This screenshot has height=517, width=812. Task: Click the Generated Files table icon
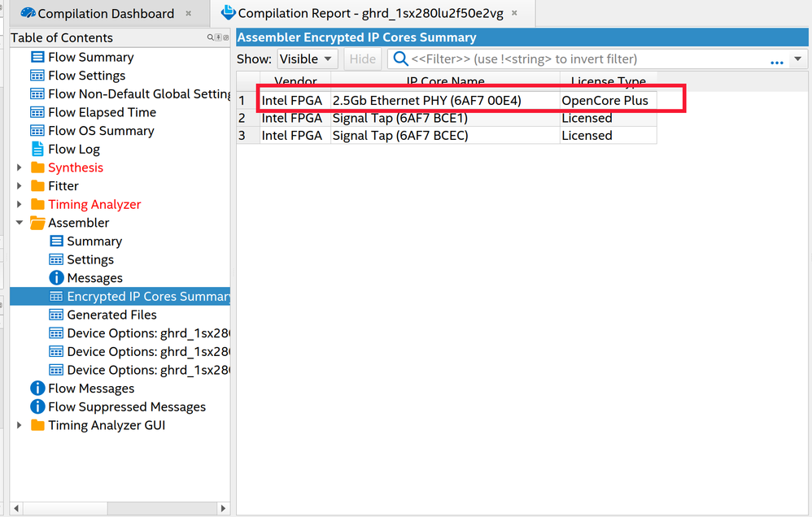click(x=56, y=315)
